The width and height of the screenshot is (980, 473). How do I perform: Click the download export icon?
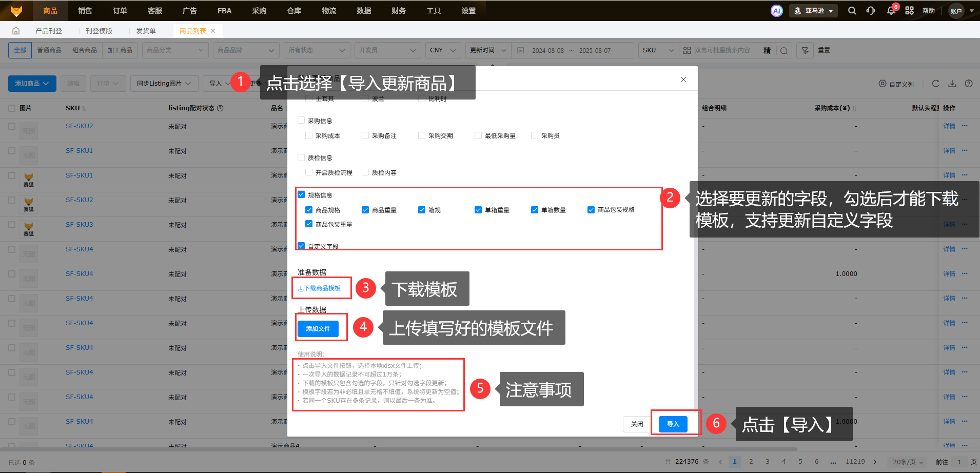tap(952, 84)
